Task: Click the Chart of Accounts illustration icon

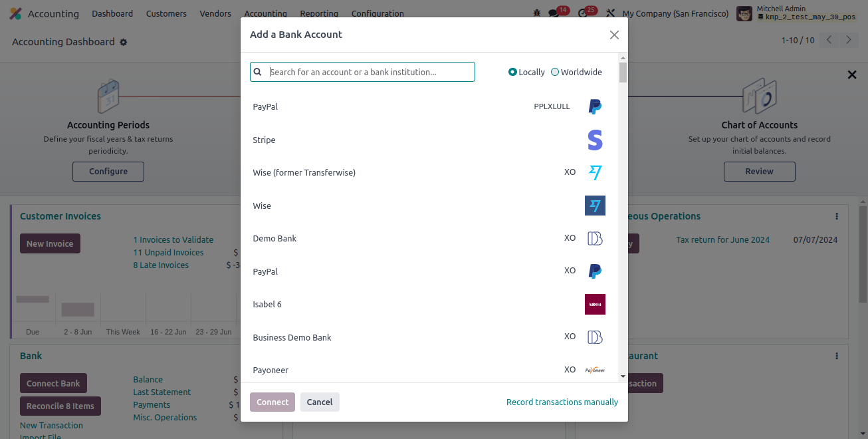Action: 759,96
